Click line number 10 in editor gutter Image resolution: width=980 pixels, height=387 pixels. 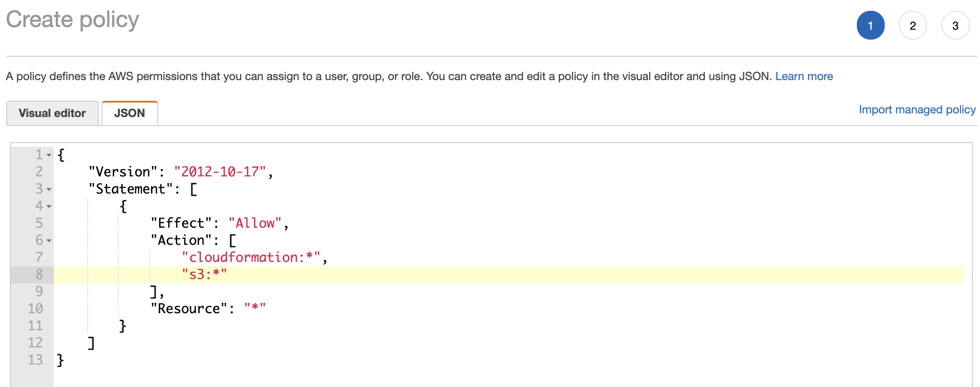coord(36,308)
